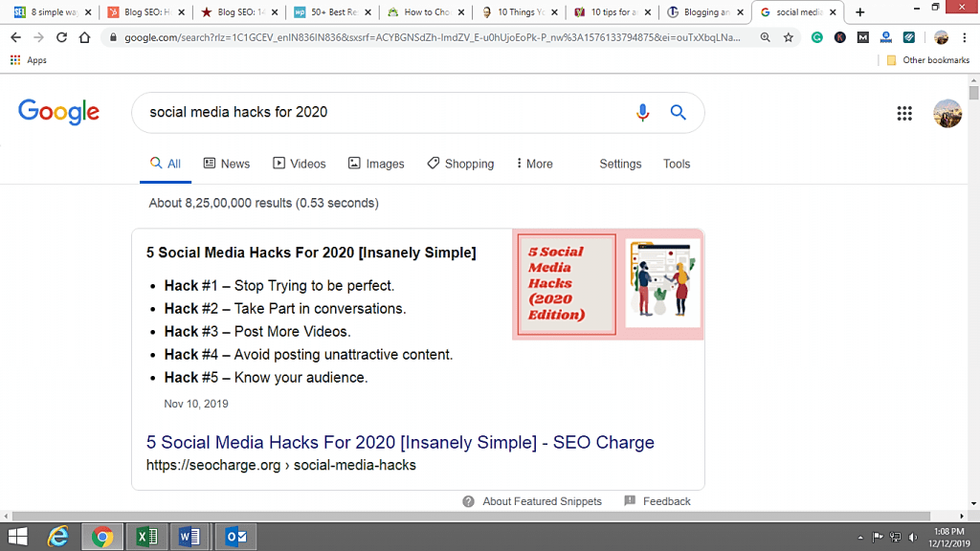Focus the browser address bar
This screenshot has height=551, width=980.
pos(432,37)
